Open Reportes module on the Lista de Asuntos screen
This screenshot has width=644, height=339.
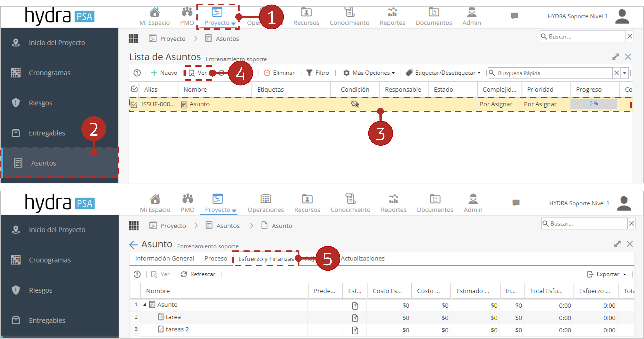click(x=392, y=17)
